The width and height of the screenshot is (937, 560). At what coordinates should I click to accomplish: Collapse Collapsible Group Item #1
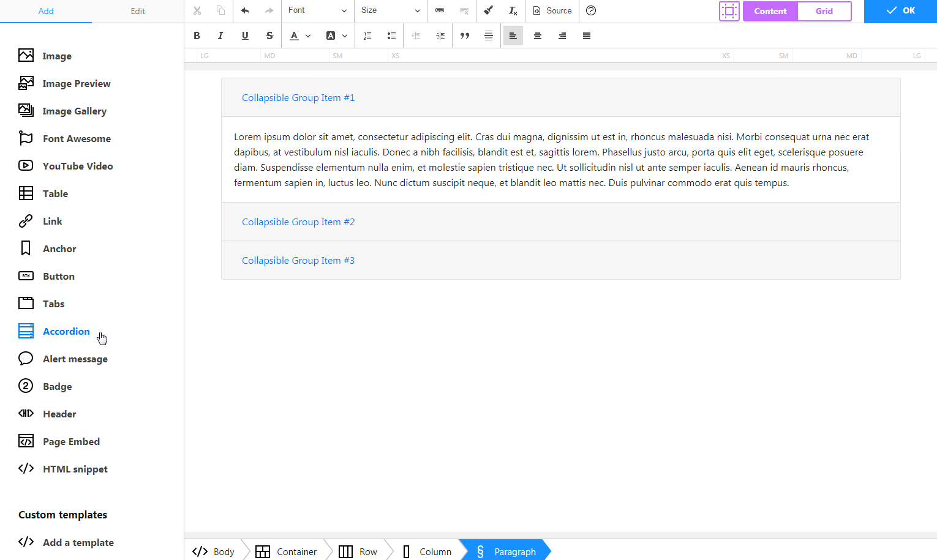298,97
